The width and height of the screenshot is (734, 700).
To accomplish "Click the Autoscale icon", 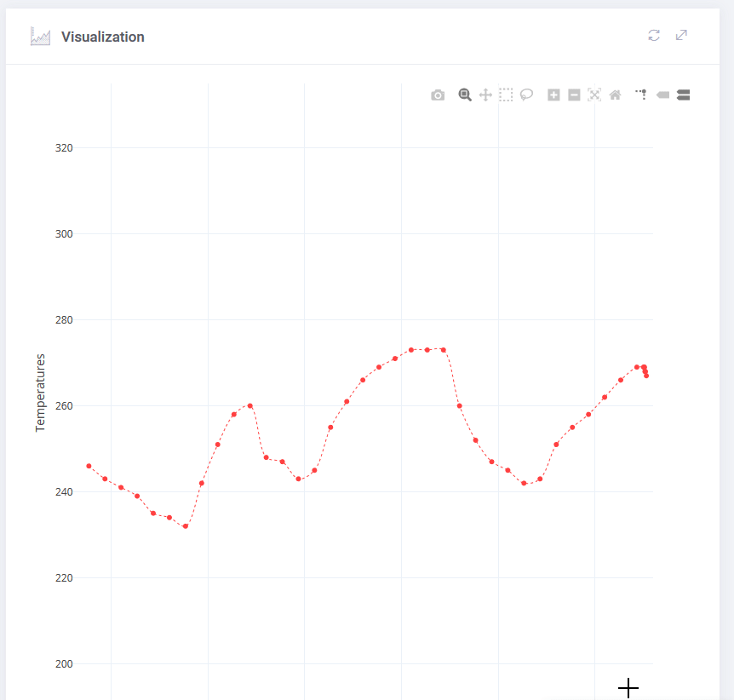I will (594, 95).
